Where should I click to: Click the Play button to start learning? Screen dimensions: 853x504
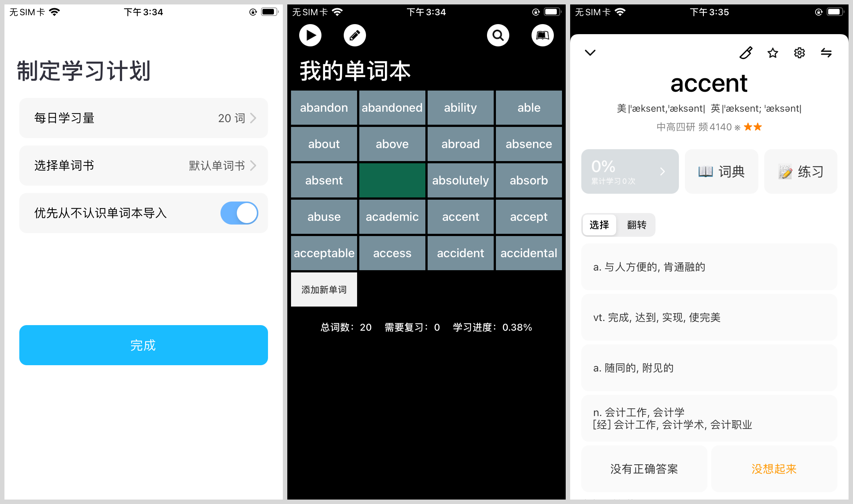click(x=311, y=35)
